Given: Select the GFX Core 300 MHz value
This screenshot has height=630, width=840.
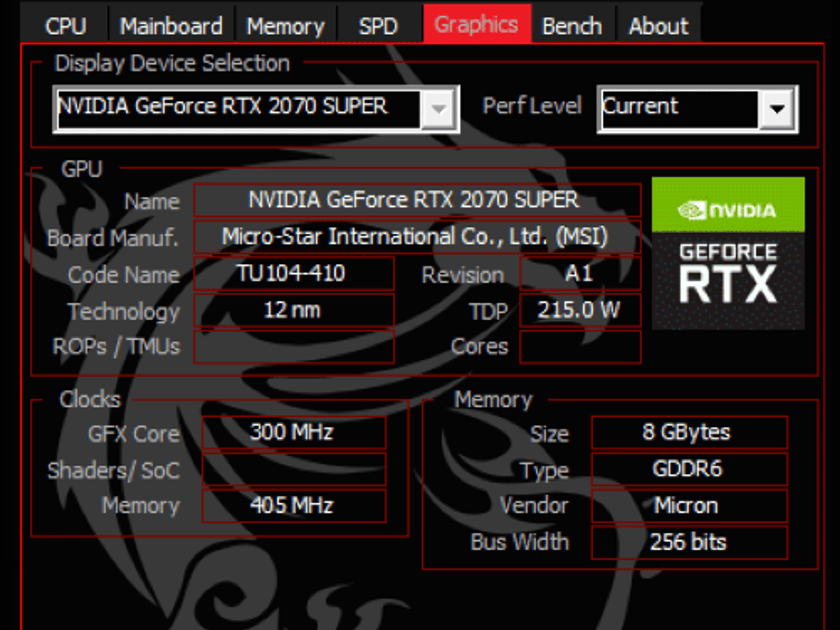Looking at the screenshot, I should tap(294, 432).
